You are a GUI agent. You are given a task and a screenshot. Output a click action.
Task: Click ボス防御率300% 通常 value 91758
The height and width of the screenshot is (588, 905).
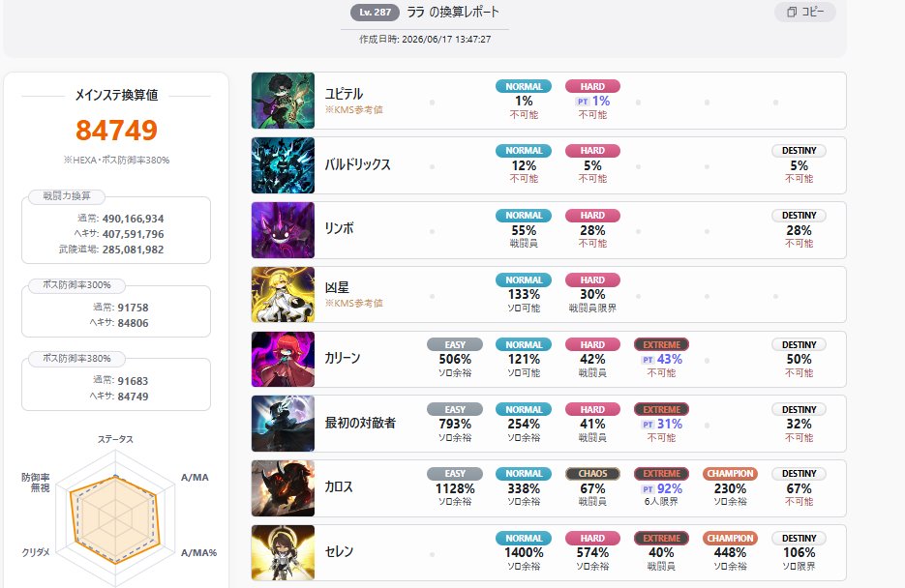[133, 308]
